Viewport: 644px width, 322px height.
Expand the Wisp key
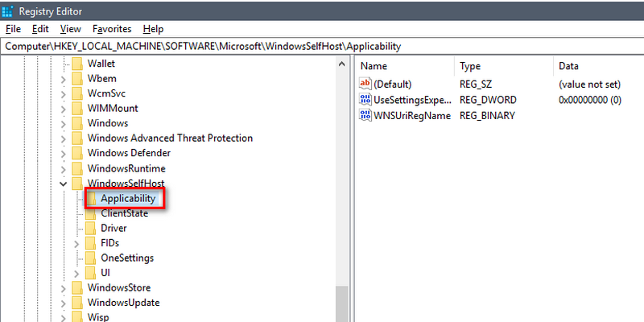point(63,317)
